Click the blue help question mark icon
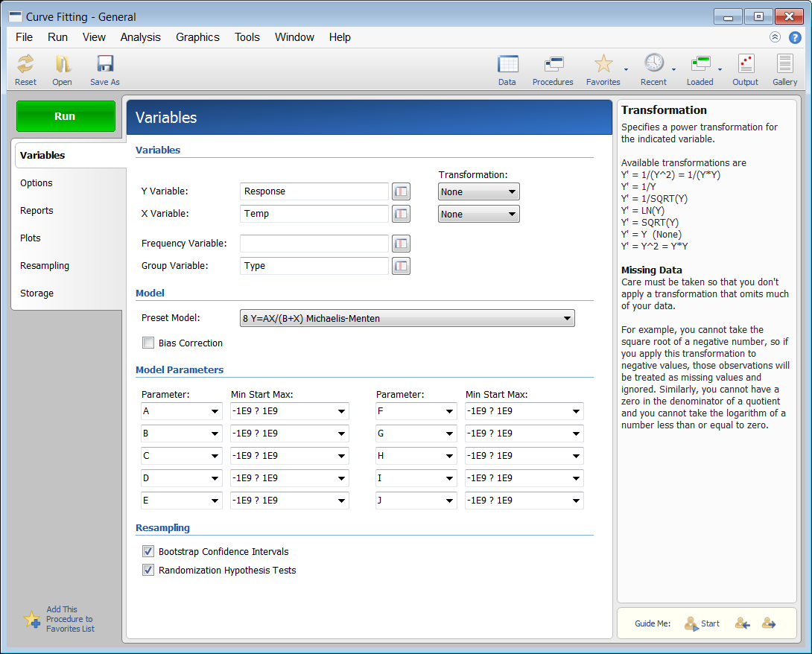This screenshot has height=654, width=812. click(794, 37)
